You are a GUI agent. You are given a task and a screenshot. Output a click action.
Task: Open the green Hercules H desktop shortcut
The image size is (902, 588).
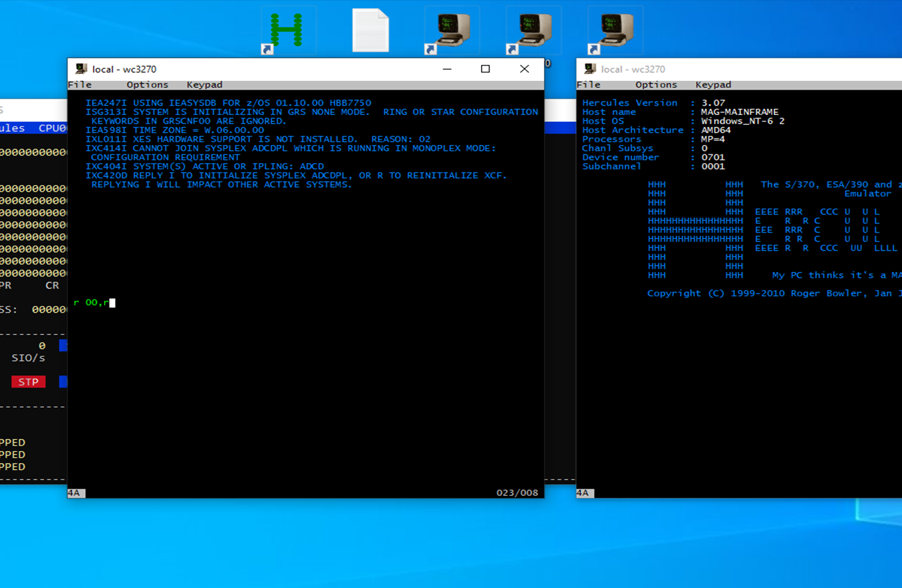click(x=287, y=31)
